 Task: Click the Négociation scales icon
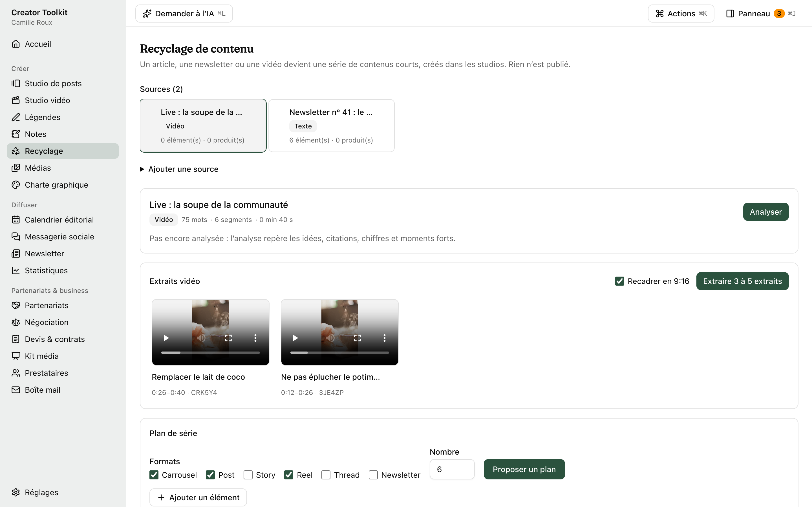[x=16, y=322]
